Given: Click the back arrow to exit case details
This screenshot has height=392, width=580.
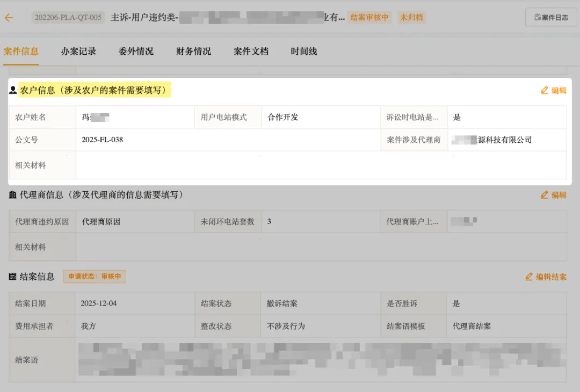Looking at the screenshot, I should pyautogui.click(x=9, y=18).
